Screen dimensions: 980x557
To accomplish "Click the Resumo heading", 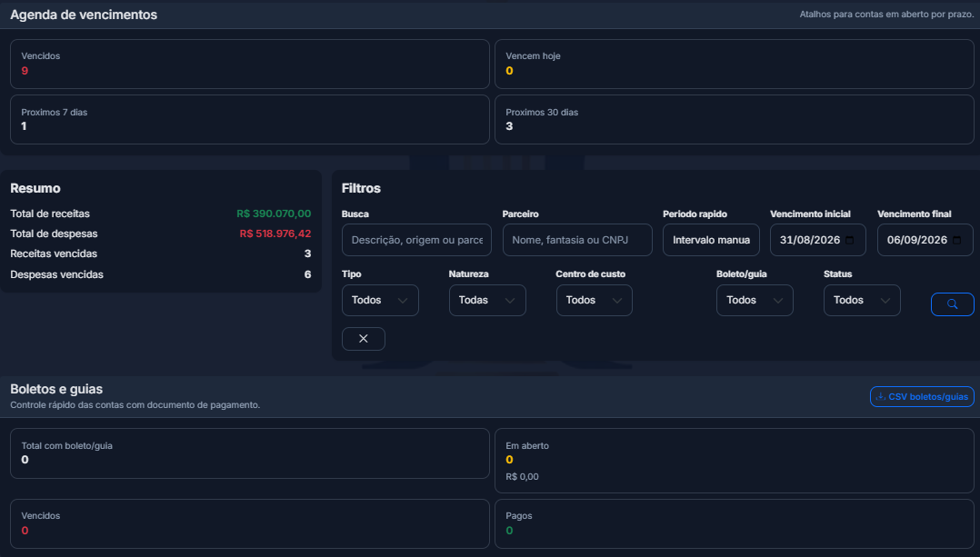I will (x=35, y=188).
